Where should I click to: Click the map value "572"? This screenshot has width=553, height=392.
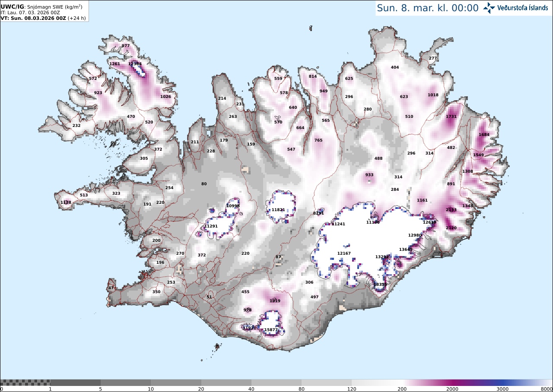(93, 79)
